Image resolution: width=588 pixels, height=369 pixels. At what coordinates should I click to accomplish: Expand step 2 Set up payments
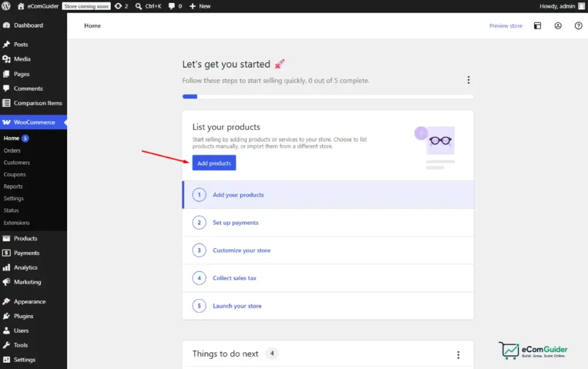[x=328, y=223]
